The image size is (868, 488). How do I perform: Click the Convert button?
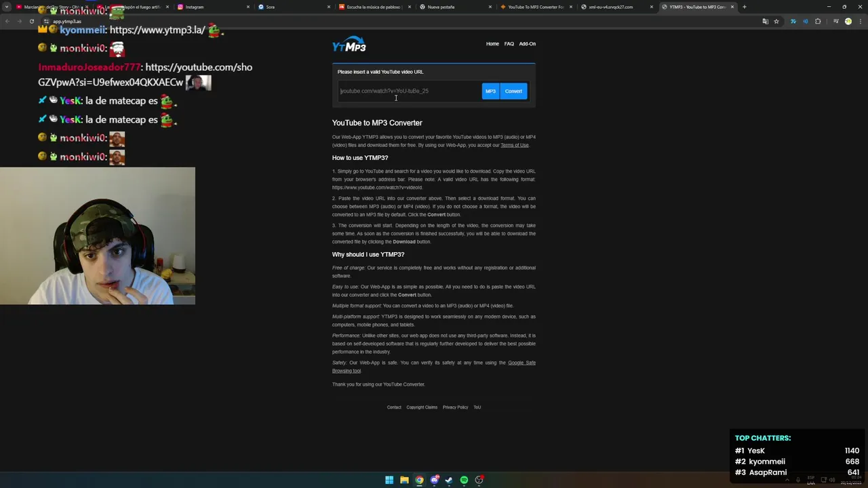pyautogui.click(x=513, y=91)
